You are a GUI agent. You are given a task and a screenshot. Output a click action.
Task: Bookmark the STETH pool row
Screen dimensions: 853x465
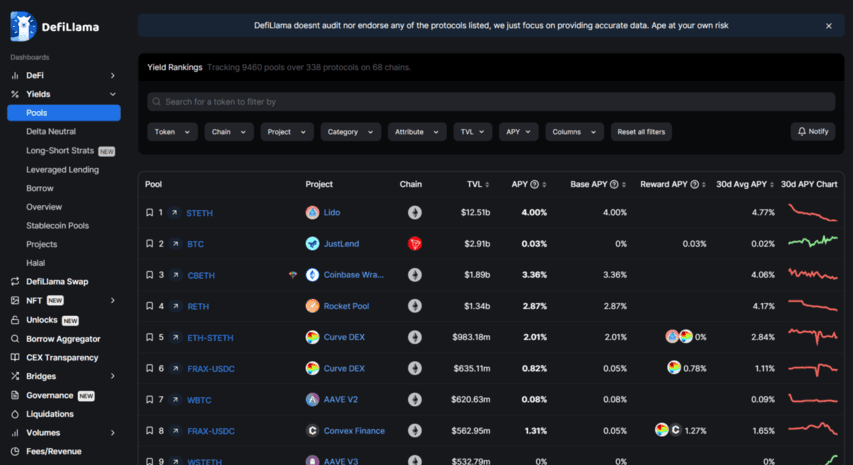[x=150, y=213]
